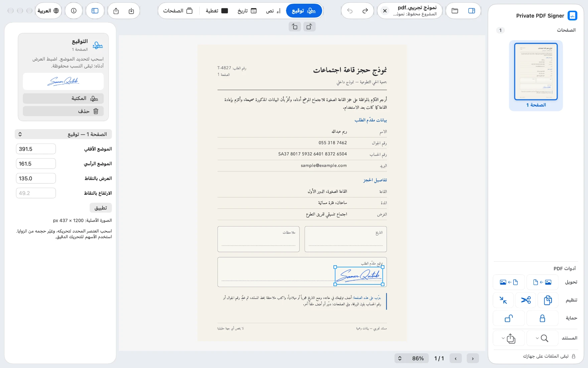Viewport: 588px width, 368px height.
Task: Open the الصفحة 1 — توقيع element selector
Action: (63, 134)
